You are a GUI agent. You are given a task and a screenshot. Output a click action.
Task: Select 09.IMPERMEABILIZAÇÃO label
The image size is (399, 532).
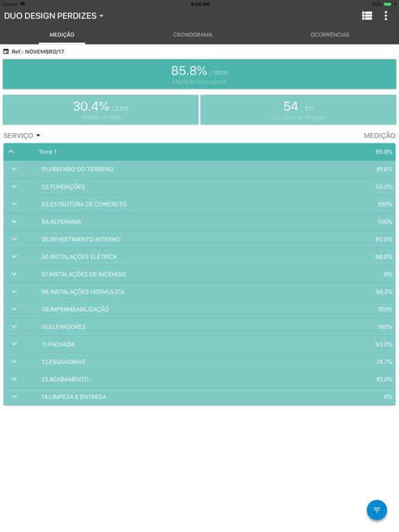[x=75, y=310]
